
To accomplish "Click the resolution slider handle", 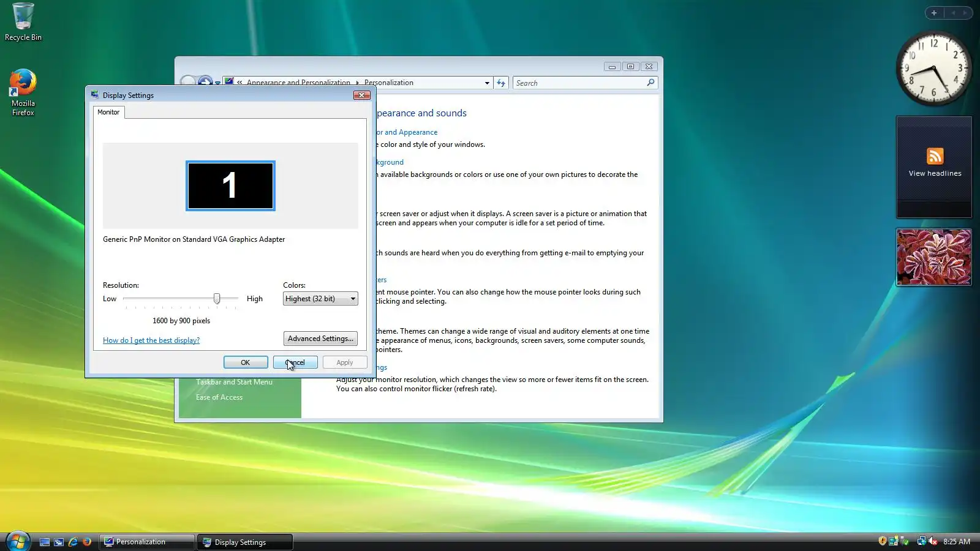I will pyautogui.click(x=217, y=298).
